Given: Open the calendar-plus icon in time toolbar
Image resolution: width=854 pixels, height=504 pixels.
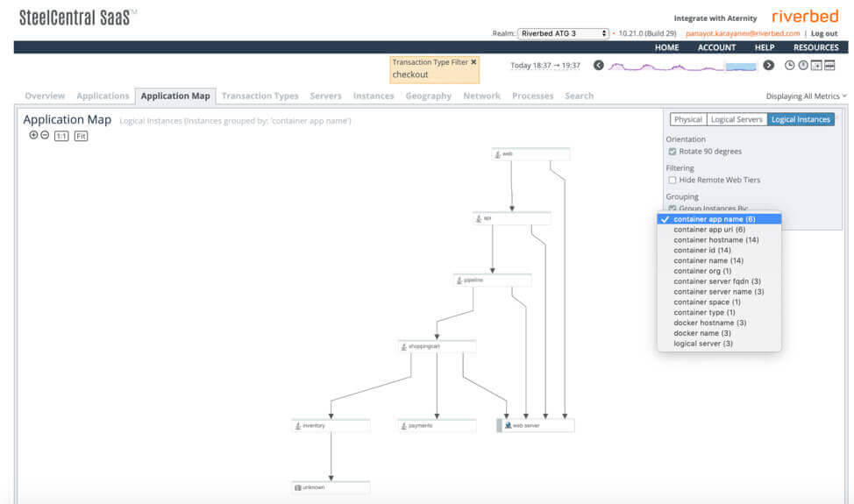Looking at the screenshot, I should click(816, 66).
